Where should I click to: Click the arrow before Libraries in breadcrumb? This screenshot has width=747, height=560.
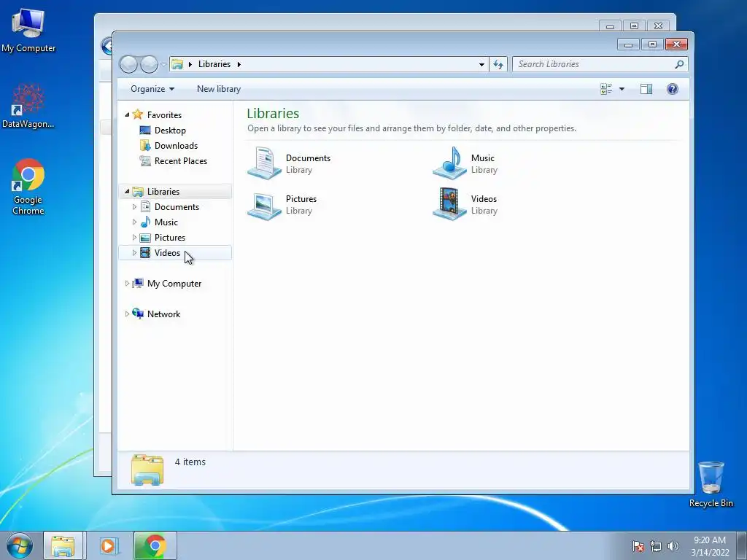tap(190, 64)
